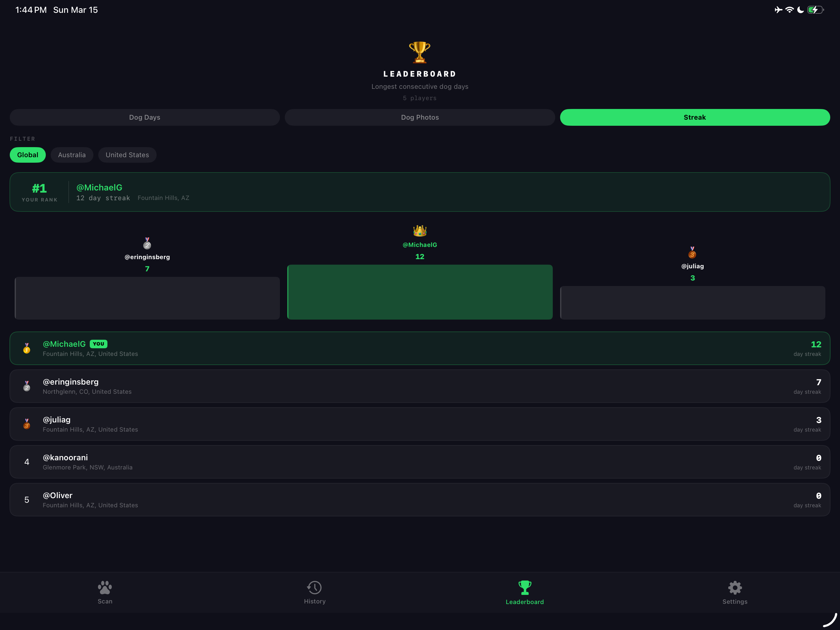Tap rank number 5 beside @Oliver
The image size is (840, 630).
(x=27, y=500)
